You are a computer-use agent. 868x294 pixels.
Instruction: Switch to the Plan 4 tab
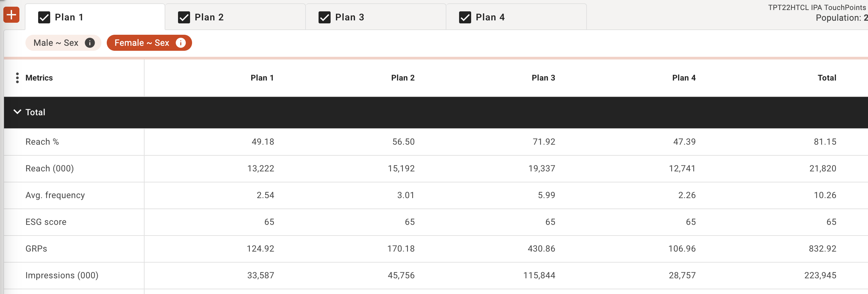tap(516, 17)
